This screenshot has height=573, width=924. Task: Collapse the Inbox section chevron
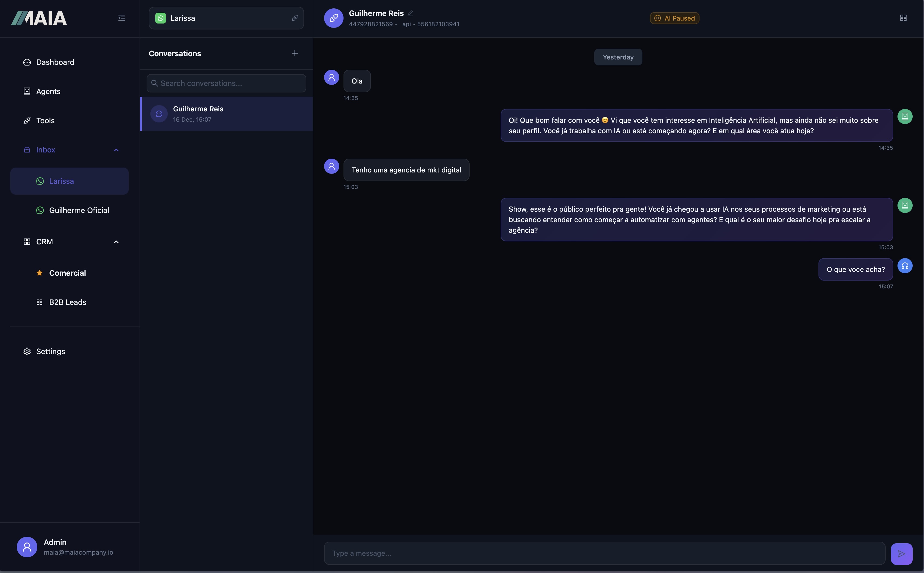[x=116, y=150]
